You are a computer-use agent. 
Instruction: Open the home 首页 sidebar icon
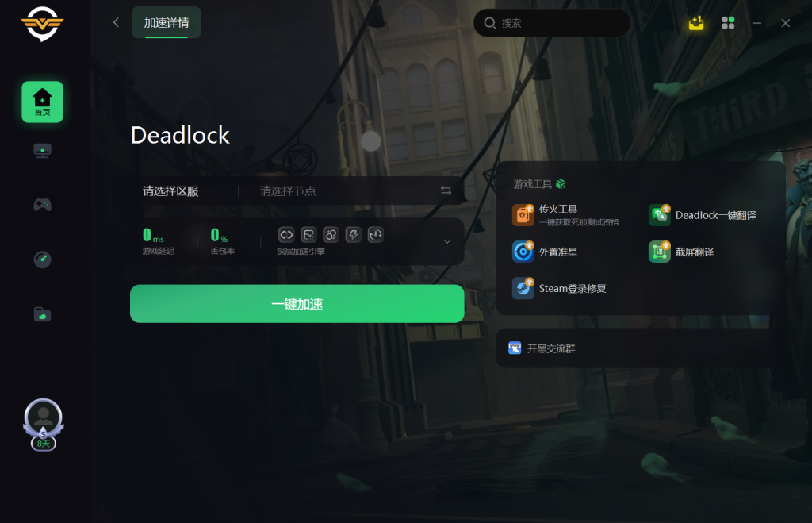(x=43, y=102)
